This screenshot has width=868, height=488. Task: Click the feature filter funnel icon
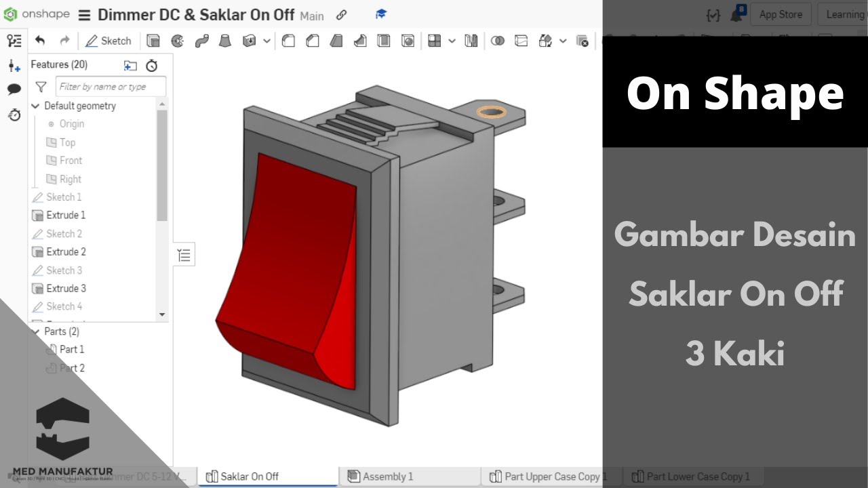(x=41, y=87)
